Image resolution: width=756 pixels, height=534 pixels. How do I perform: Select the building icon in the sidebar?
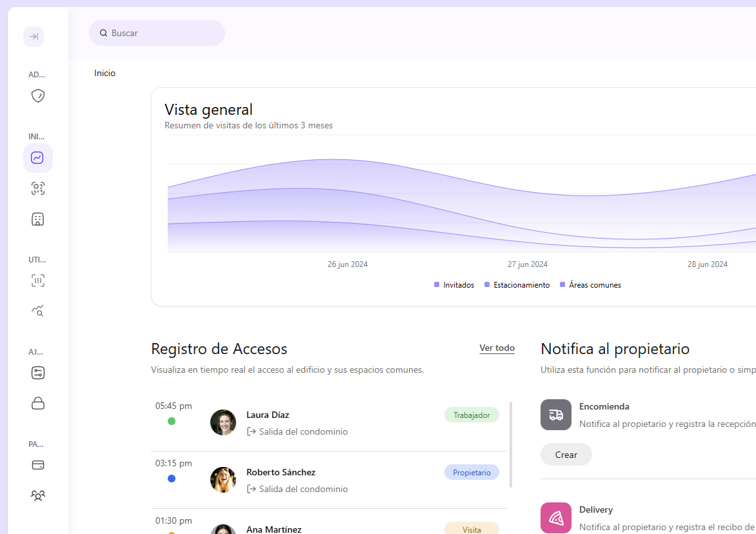click(37, 219)
